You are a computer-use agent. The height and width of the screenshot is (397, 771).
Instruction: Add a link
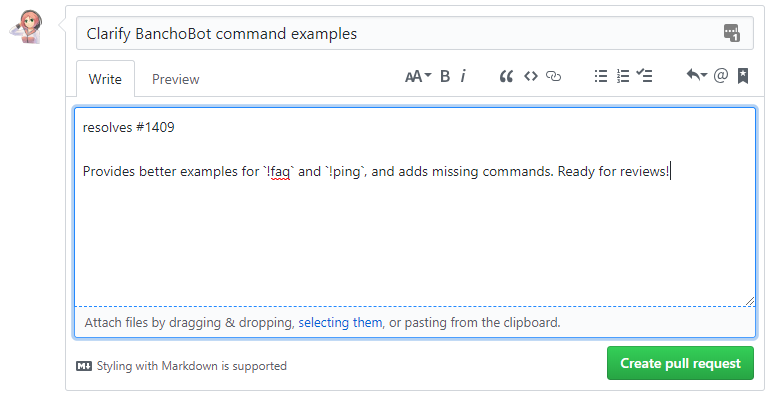click(554, 76)
